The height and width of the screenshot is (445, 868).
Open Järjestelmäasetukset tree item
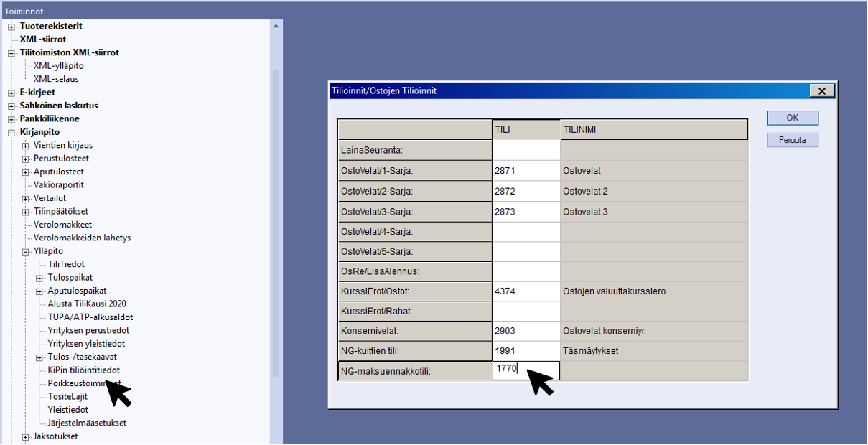tap(87, 423)
